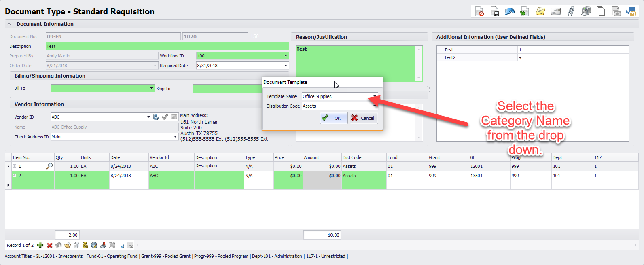The width and height of the screenshot is (644, 265).
Task: Click the magnifying glass in item 1 row
Action: pos(49,166)
